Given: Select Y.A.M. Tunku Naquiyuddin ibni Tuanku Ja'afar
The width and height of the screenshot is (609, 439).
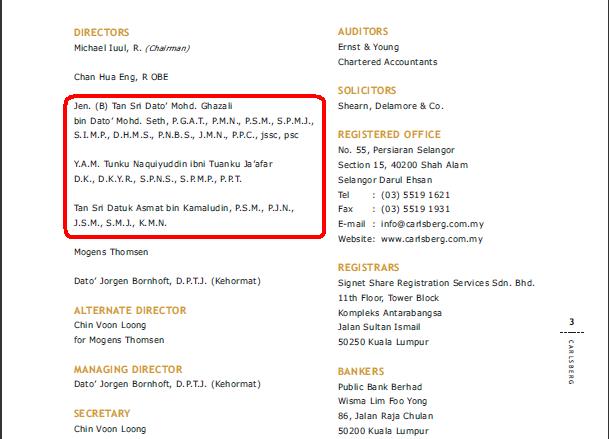Looking at the screenshot, I should click(173, 164).
